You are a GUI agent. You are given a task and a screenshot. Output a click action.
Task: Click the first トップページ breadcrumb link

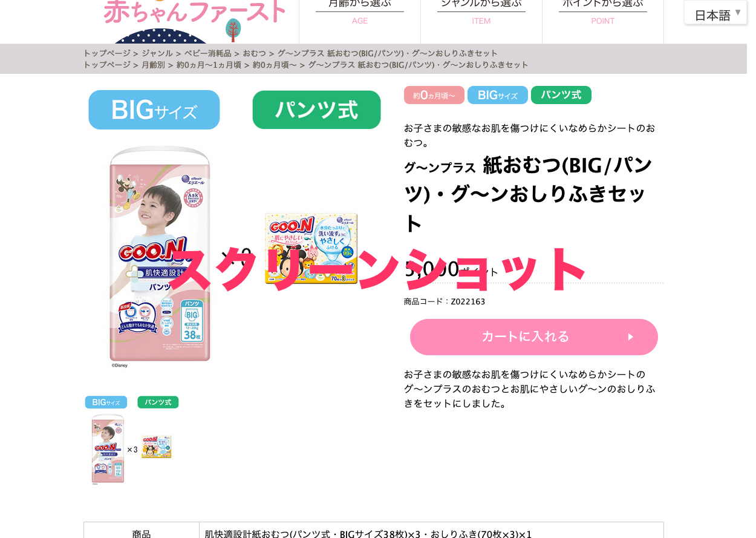click(107, 53)
